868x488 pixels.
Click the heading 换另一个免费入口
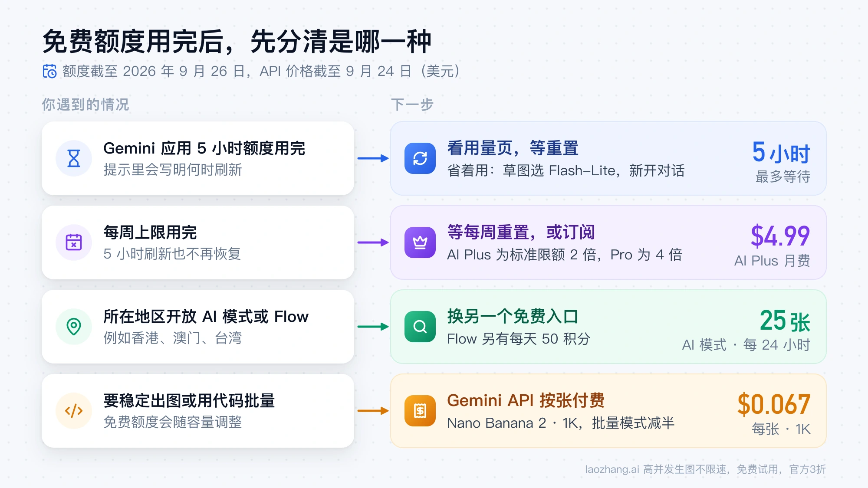tap(513, 317)
